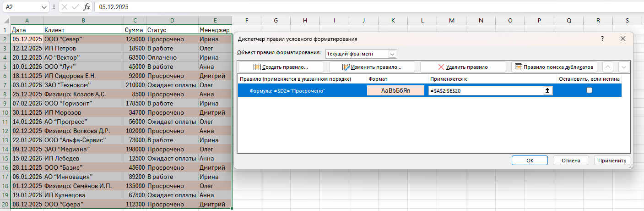Click amount cell 198000
This screenshot has height=211, width=644.
tap(135, 149)
